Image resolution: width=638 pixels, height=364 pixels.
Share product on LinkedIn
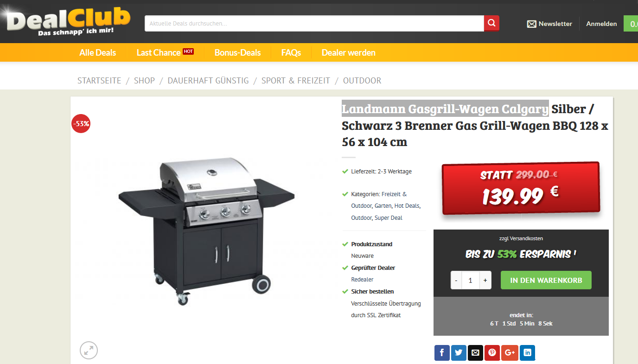[527, 353]
